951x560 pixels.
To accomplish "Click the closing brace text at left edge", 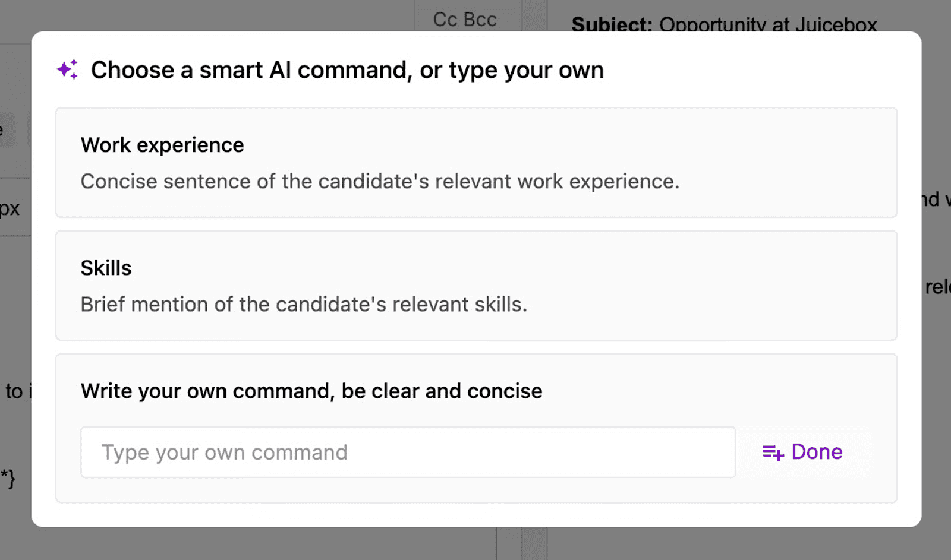I will pyautogui.click(x=8, y=478).
